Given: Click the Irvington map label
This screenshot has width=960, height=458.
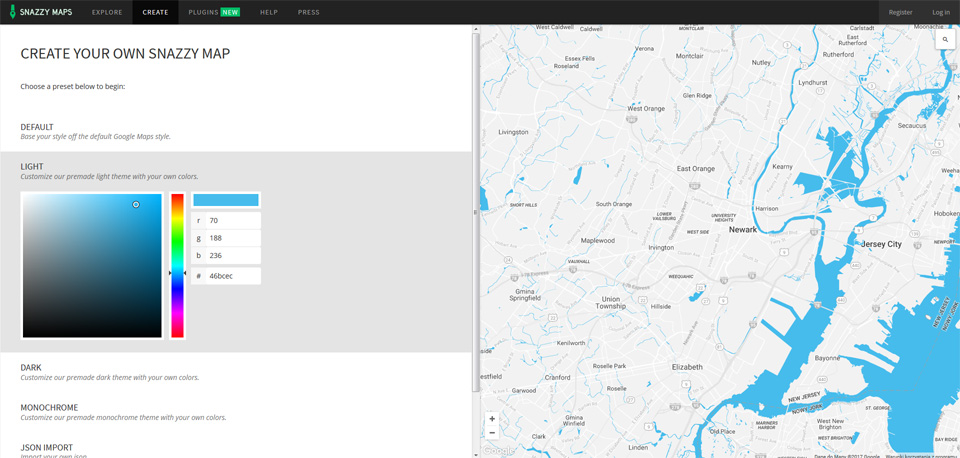Looking at the screenshot, I should pyautogui.click(x=661, y=248).
